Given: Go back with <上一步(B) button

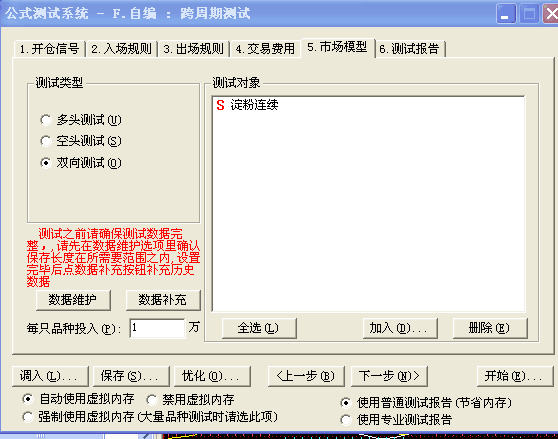Looking at the screenshot, I should click(306, 376).
